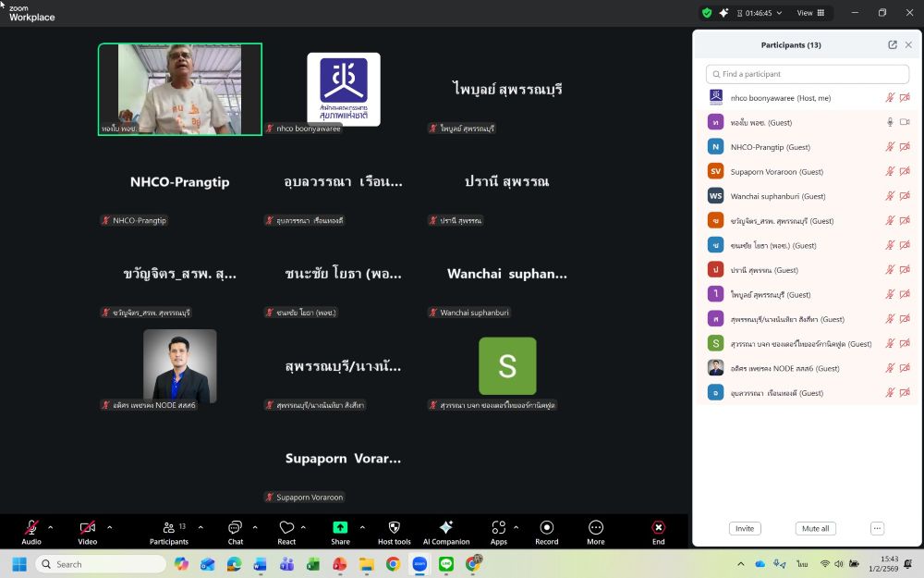Pop out the Participants panel
The image size is (924, 578).
[893, 44]
